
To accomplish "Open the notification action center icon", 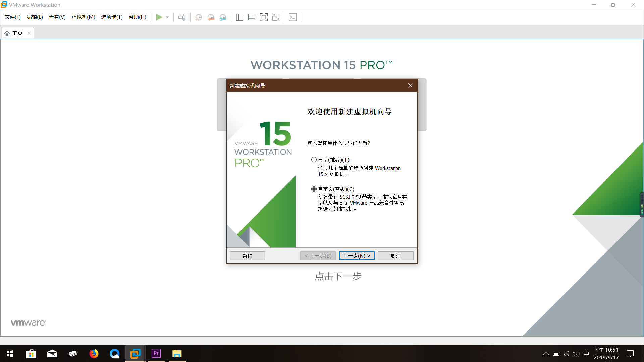I will coord(630,354).
